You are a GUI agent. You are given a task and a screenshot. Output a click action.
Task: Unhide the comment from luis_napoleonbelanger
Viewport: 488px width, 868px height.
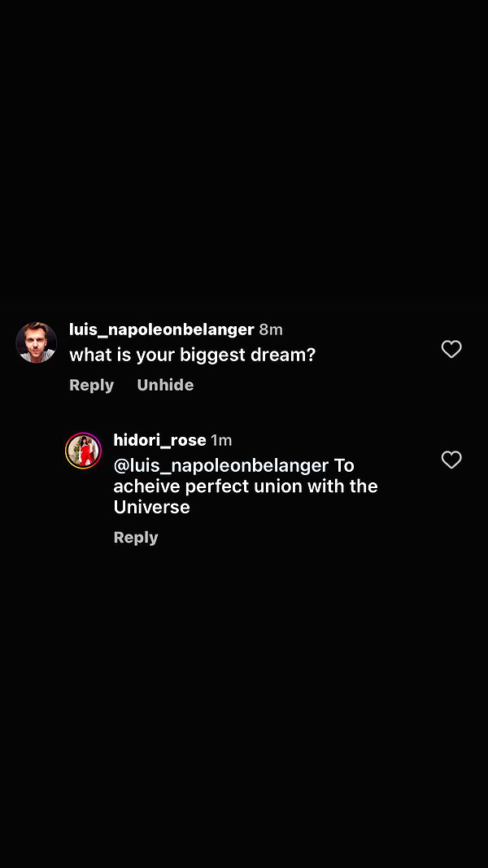click(x=165, y=386)
